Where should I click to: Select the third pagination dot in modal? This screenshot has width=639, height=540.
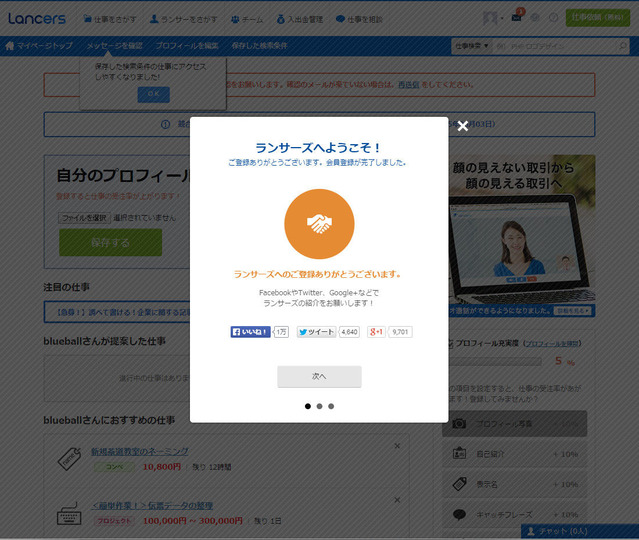click(x=331, y=406)
